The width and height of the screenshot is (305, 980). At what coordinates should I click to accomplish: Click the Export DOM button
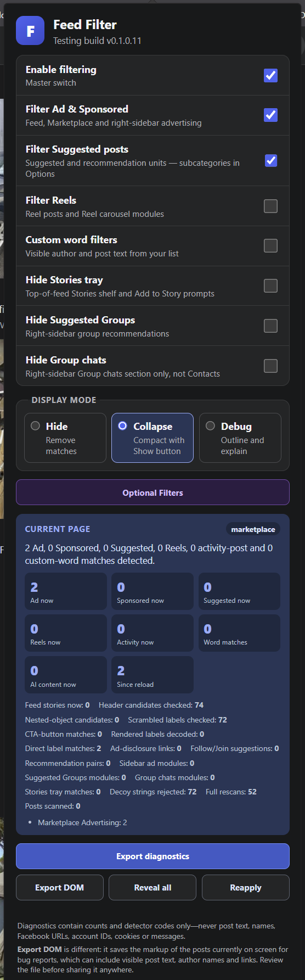[59, 888]
